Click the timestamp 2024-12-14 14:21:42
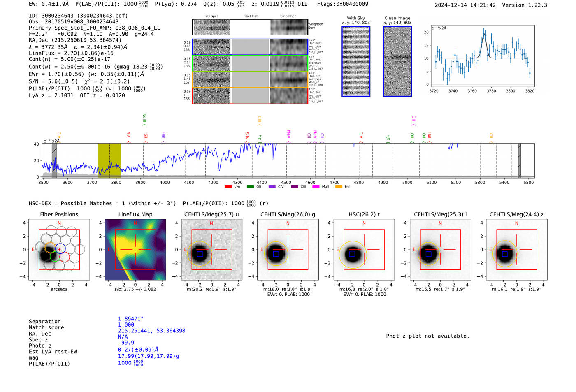The width and height of the screenshot is (576, 392). (x=465, y=5)
